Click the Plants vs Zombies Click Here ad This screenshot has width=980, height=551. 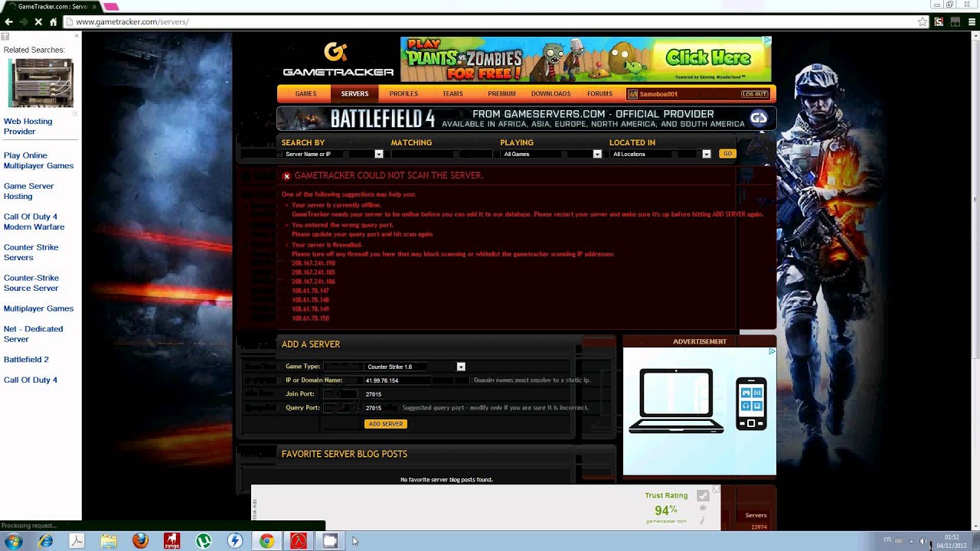(586, 59)
